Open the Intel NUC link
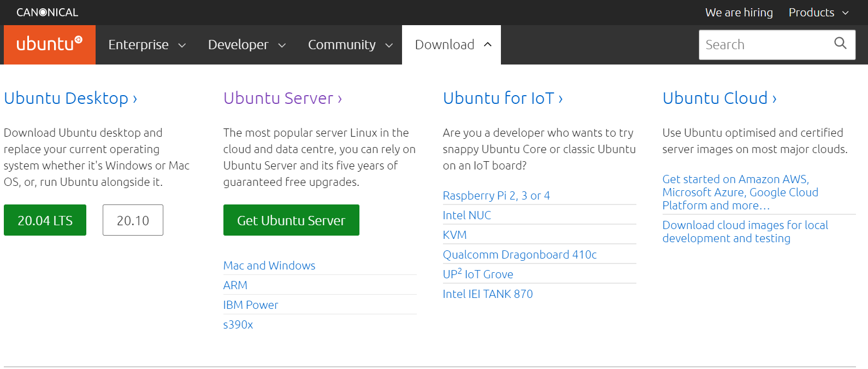Screen dimensions: 868x369 [x=467, y=215]
